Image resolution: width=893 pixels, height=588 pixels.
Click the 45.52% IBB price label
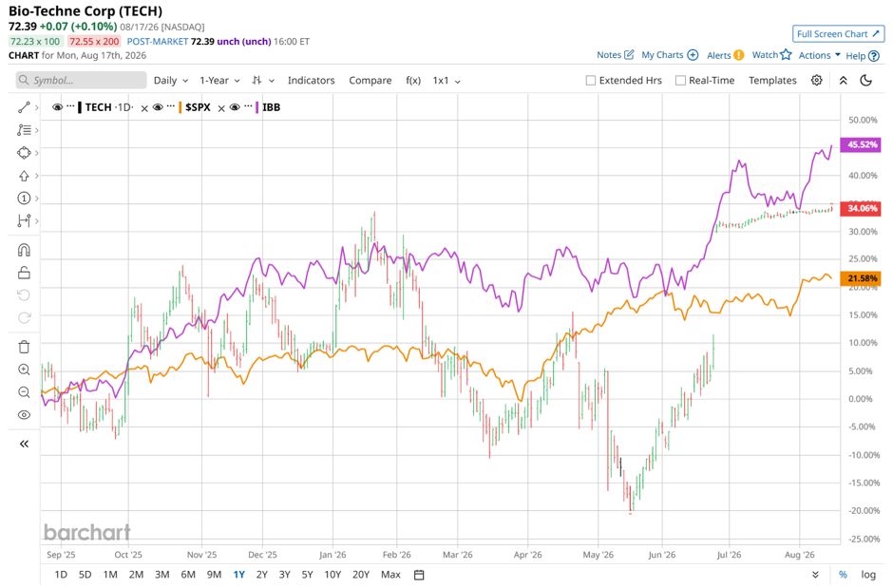click(x=863, y=144)
